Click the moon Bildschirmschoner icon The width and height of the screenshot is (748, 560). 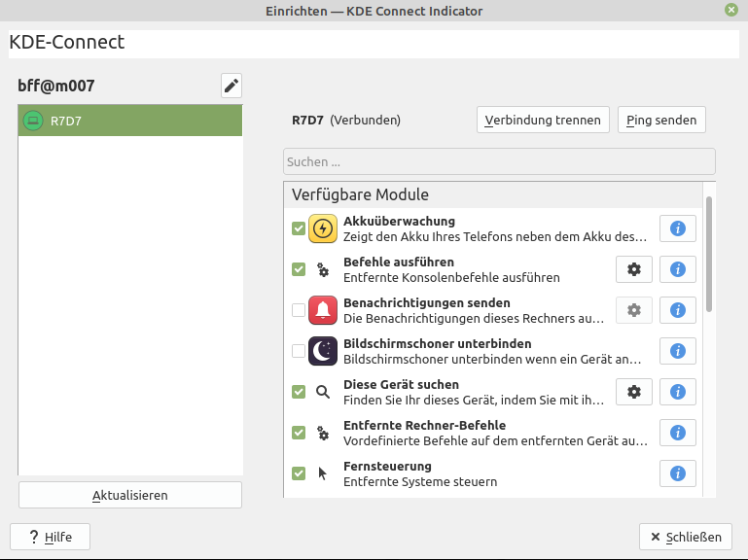(323, 351)
